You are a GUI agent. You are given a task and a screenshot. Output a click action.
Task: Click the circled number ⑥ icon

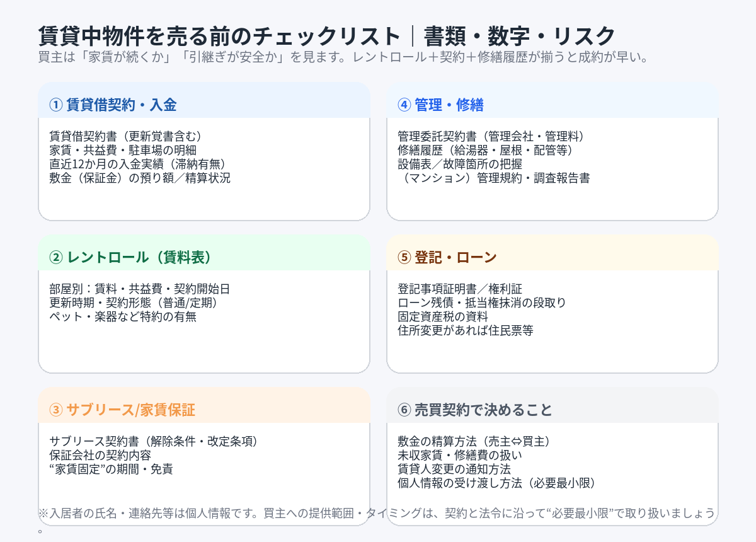tap(404, 410)
